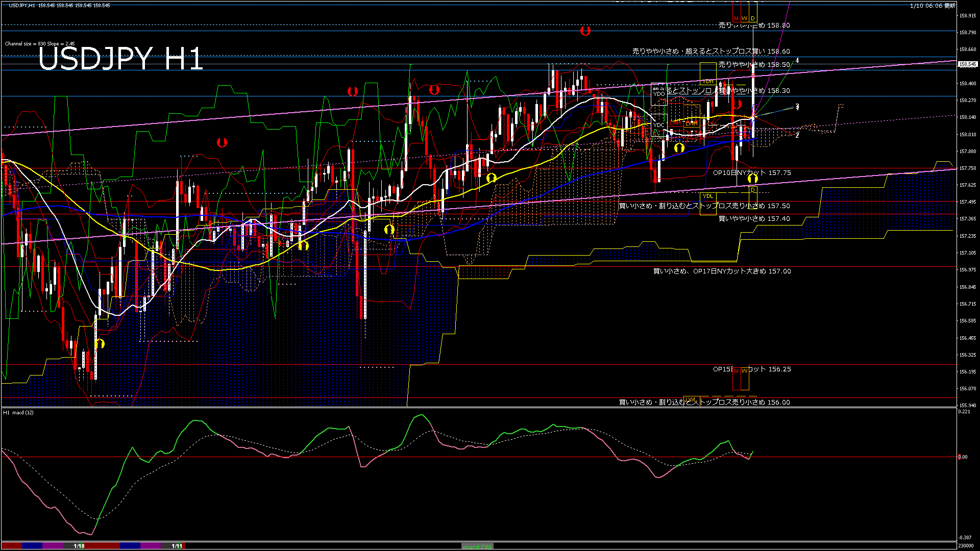Click the orange LWH weekly-high label
980x551 pixels.
click(x=691, y=123)
